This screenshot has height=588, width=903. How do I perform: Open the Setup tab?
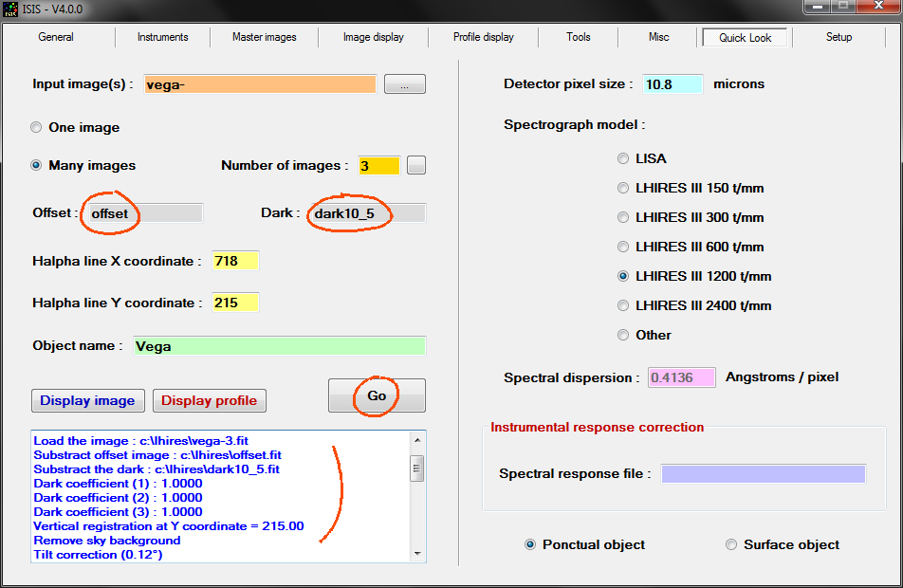coord(838,37)
